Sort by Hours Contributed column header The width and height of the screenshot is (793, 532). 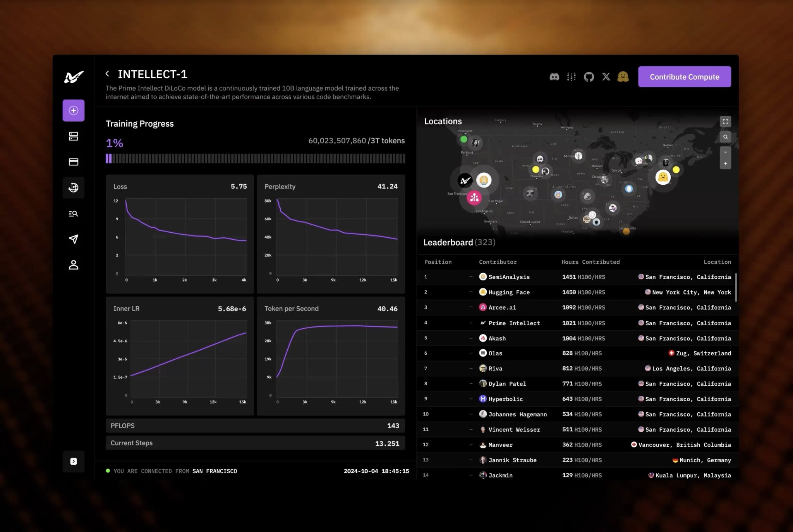pos(590,262)
